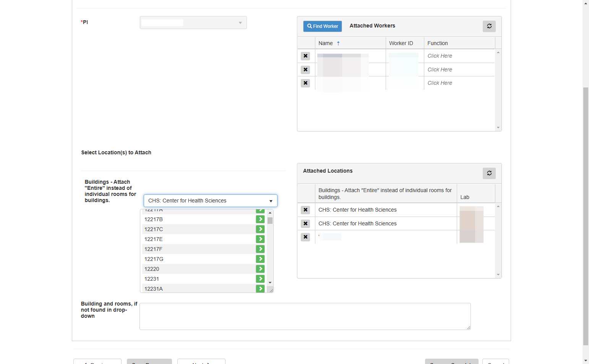
Task: Attach room 12231 with green arrow
Action: pyautogui.click(x=260, y=279)
